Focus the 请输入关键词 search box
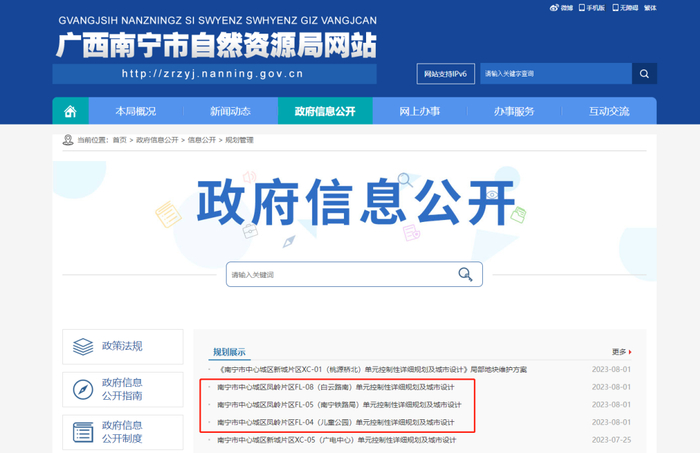 [354, 274]
